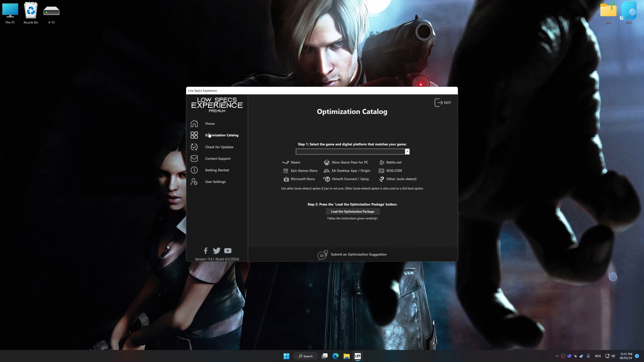The height and width of the screenshot is (362, 644).
Task: Click Load the Optimization Package button
Action: point(353,211)
